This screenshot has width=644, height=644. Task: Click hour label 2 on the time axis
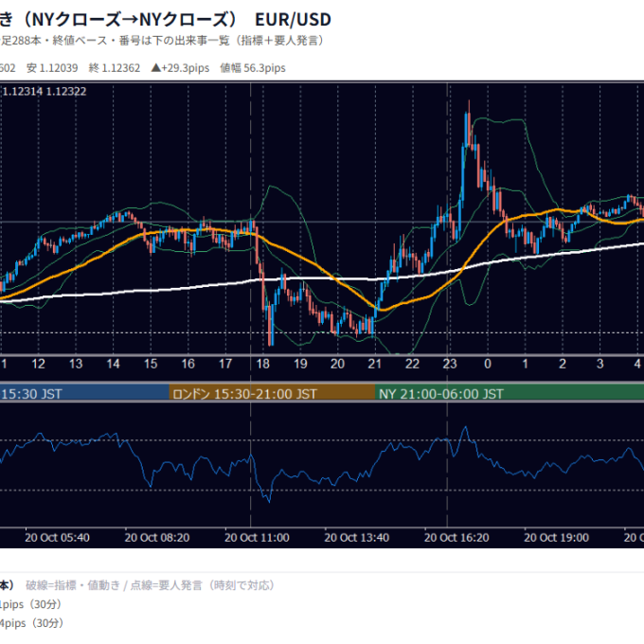[x=563, y=364]
